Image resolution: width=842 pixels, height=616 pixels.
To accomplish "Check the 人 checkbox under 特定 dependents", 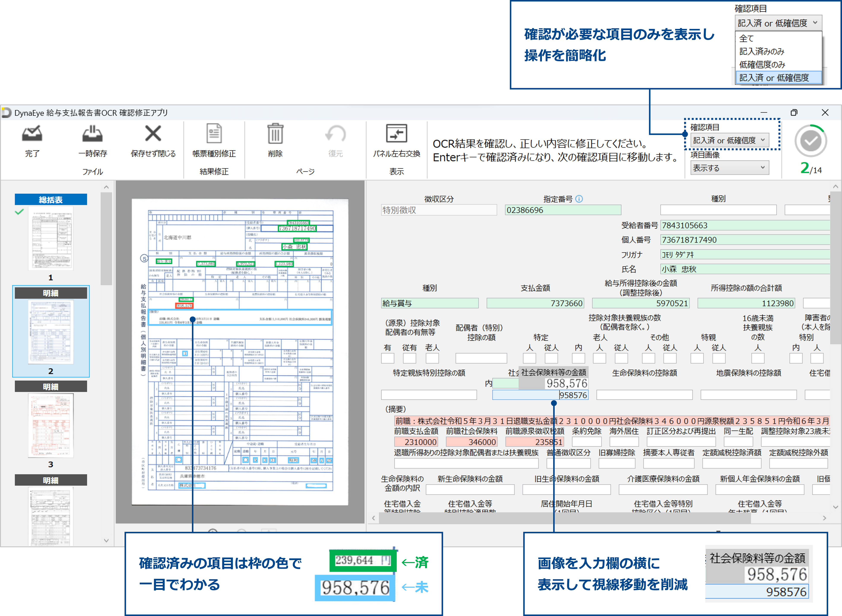I will [x=530, y=358].
